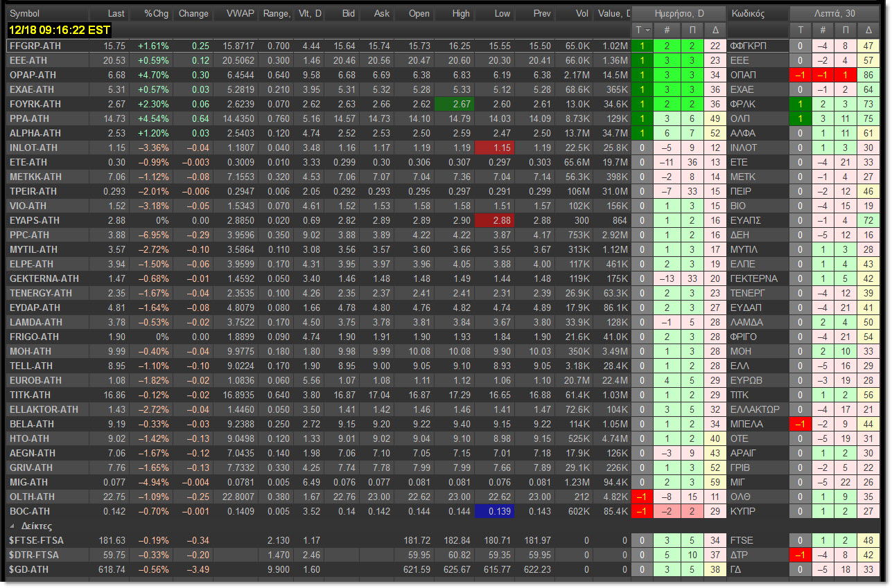Select the BOC-ATH symbol cell
This screenshot has width=892, height=588.
pos(48,511)
